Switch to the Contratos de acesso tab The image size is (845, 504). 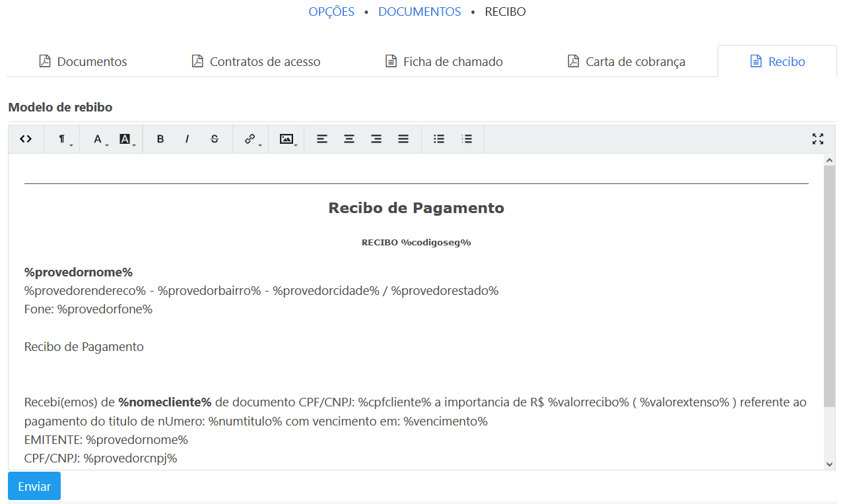256,61
